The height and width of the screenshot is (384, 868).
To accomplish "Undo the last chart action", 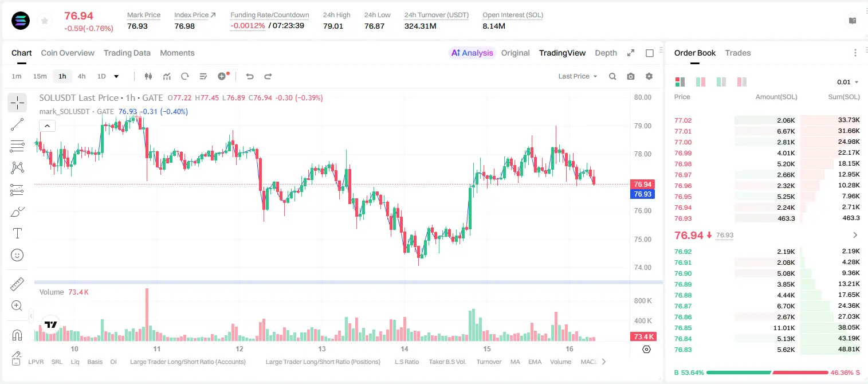I will (250, 76).
